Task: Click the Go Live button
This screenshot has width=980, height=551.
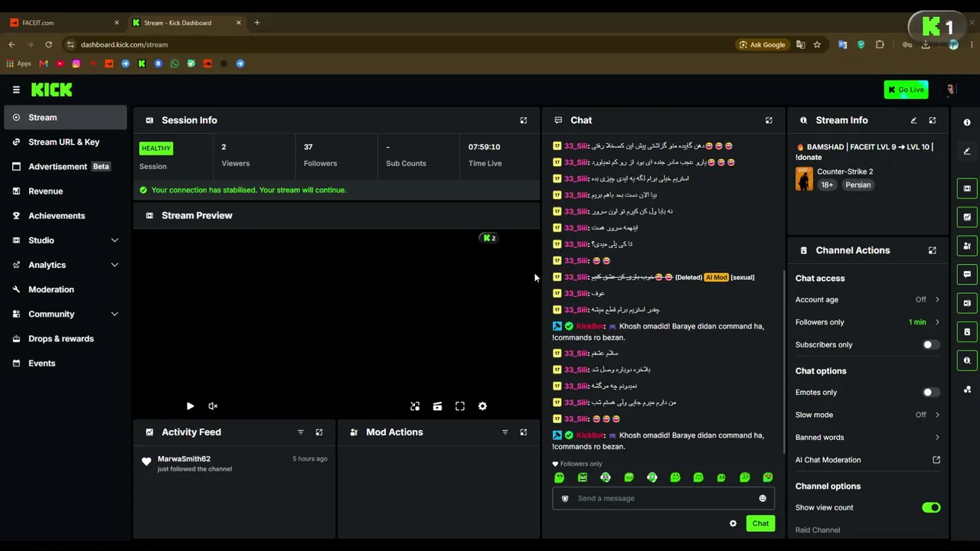Action: (906, 90)
